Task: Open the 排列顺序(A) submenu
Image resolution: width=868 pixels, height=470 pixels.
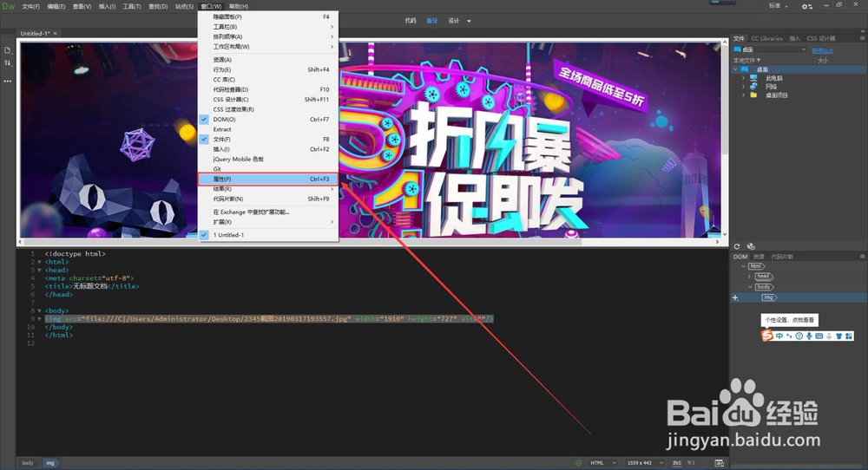Action: (268, 36)
